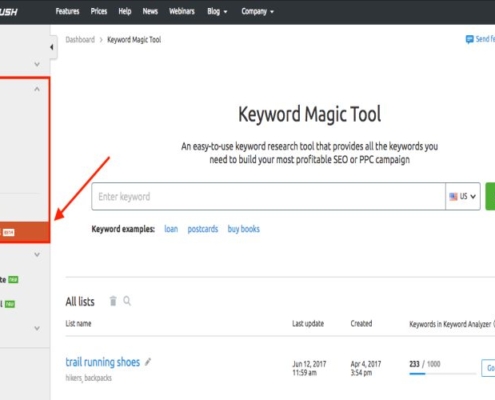Click the buy books keyword example
Image resolution: width=495 pixels, height=400 pixels.
[x=243, y=229]
